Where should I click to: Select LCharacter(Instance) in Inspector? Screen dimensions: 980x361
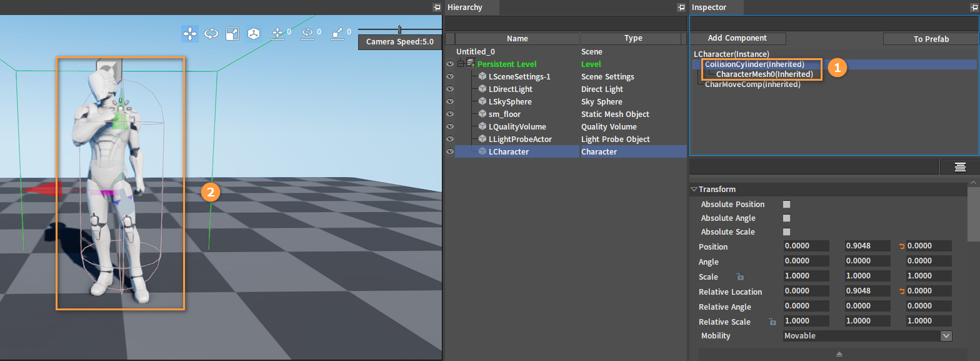(731, 54)
